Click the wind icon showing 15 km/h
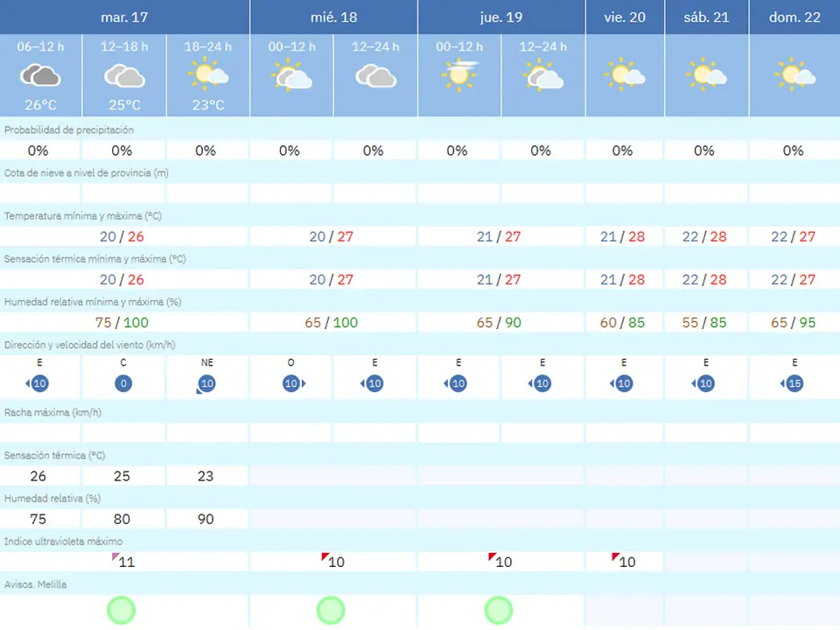Image resolution: width=840 pixels, height=630 pixels. tap(792, 383)
